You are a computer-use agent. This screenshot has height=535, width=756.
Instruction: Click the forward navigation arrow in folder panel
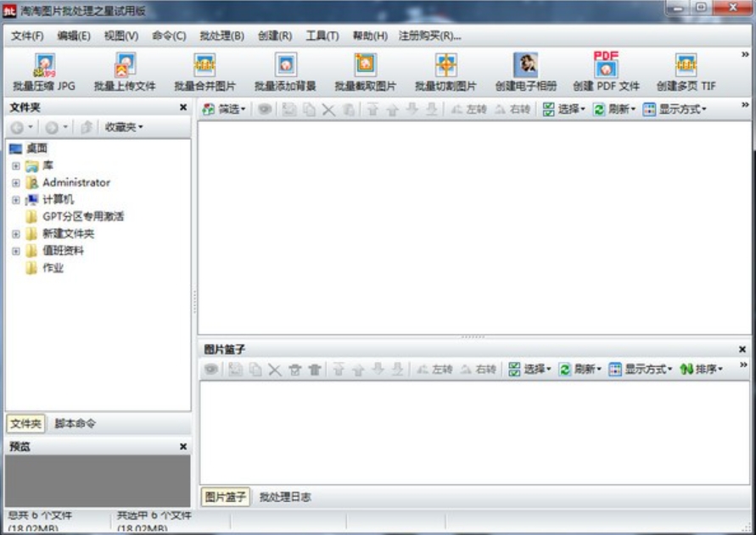52,127
